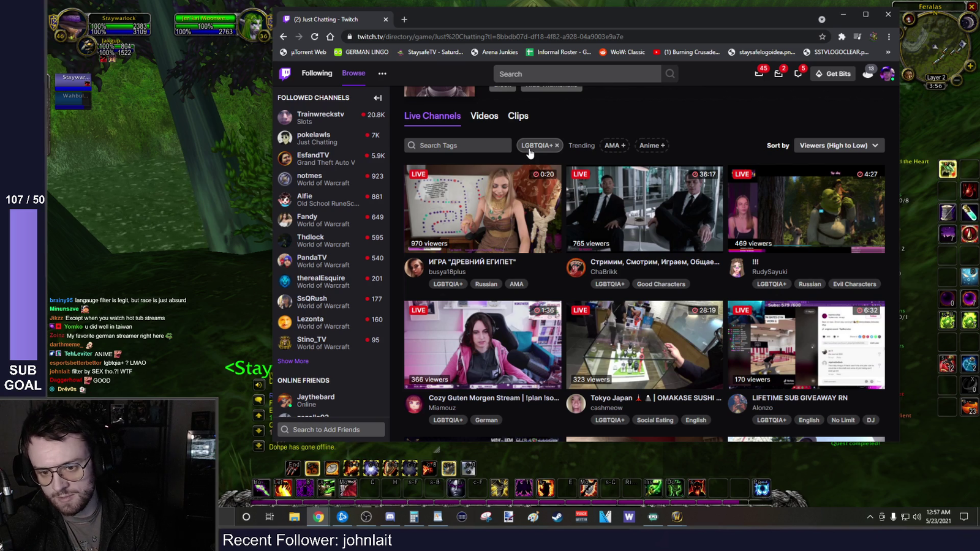Add the Anime tag filter
This screenshot has width=980, height=551.
[652, 146]
